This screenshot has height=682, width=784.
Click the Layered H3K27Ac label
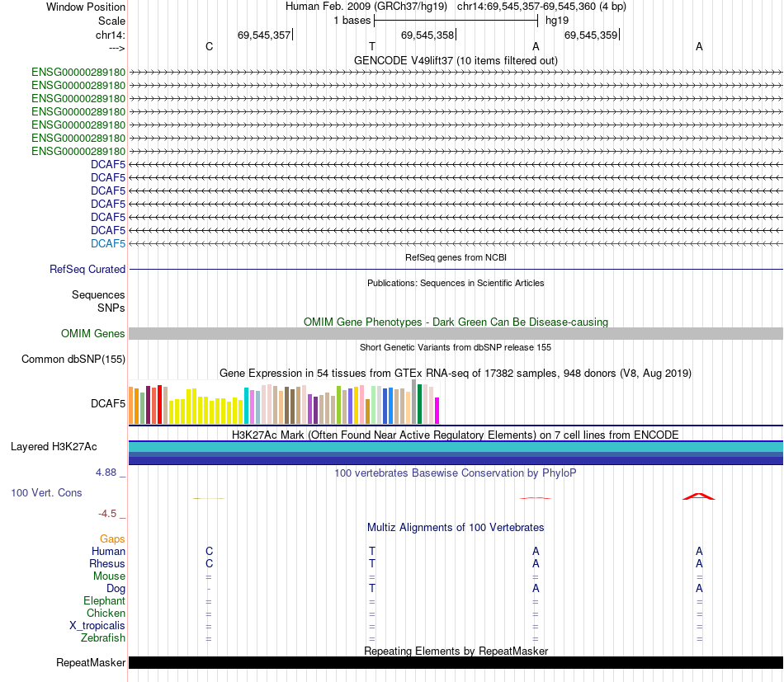(x=54, y=447)
